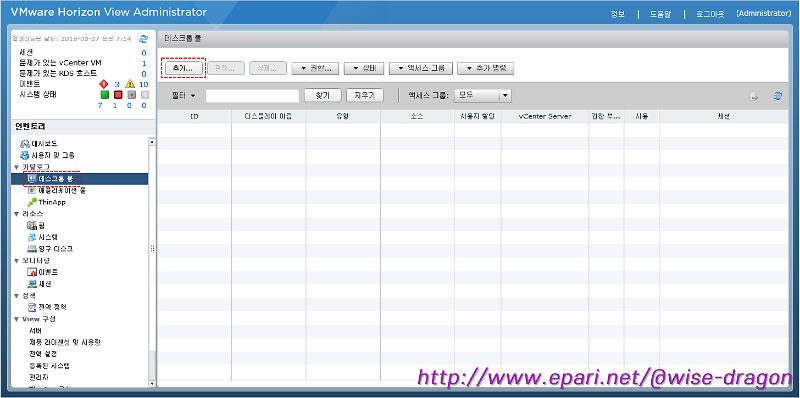The width and height of the screenshot is (800, 398).
Task: Click the green system status square
Action: point(105,95)
